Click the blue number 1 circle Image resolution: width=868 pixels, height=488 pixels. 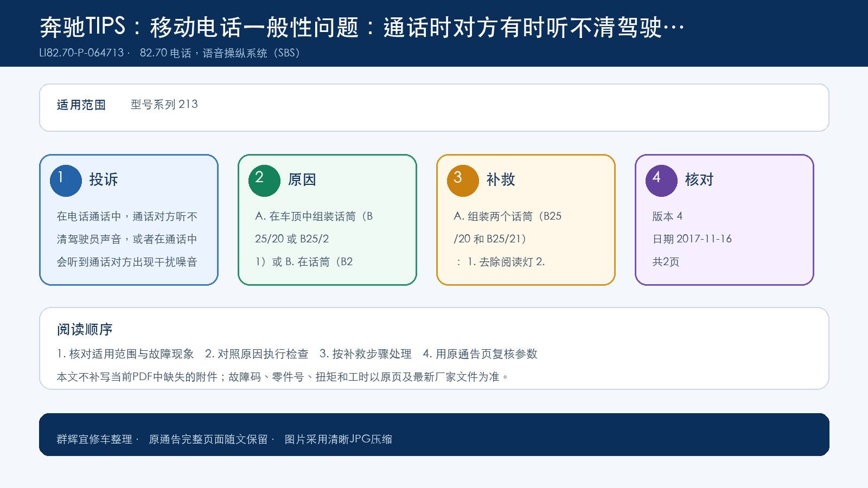[66, 181]
